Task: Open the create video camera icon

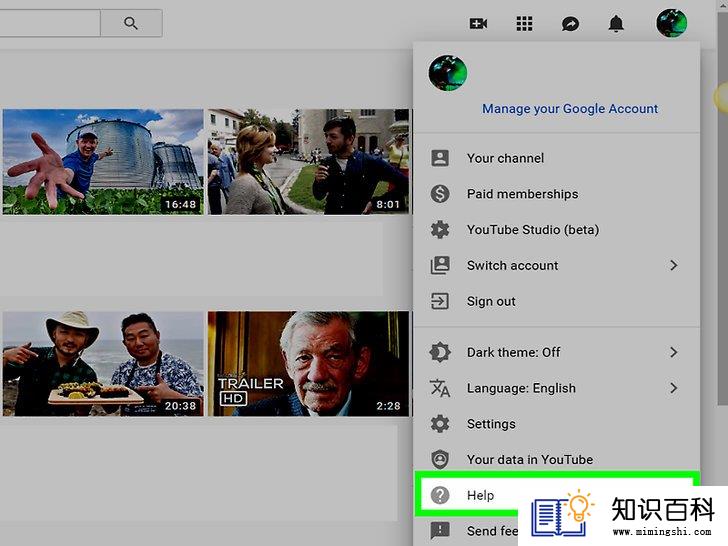Action: pyautogui.click(x=478, y=23)
